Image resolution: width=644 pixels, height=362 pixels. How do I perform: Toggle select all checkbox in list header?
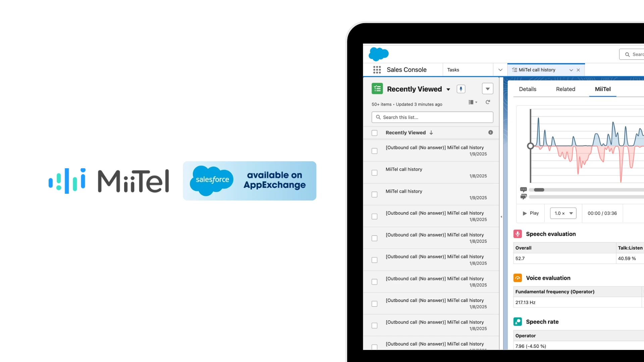pyautogui.click(x=374, y=133)
